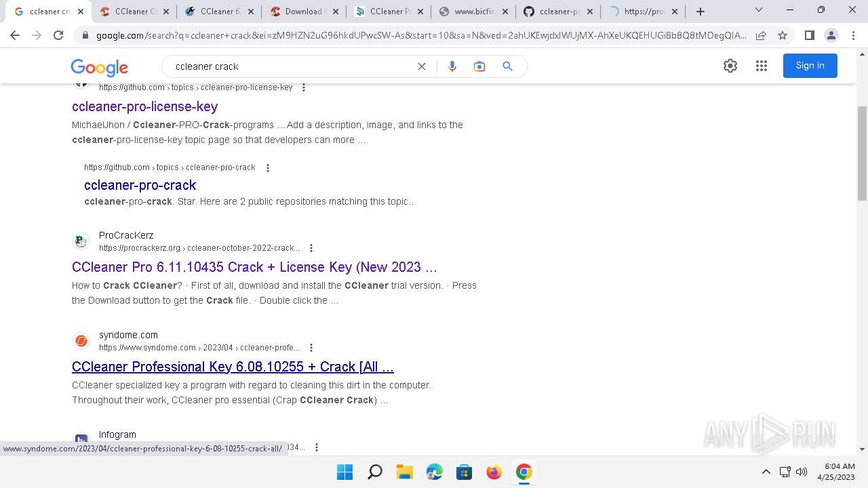Viewport: 868px width, 488px height.
Task: Open File Explorer from taskbar
Action: (x=405, y=472)
